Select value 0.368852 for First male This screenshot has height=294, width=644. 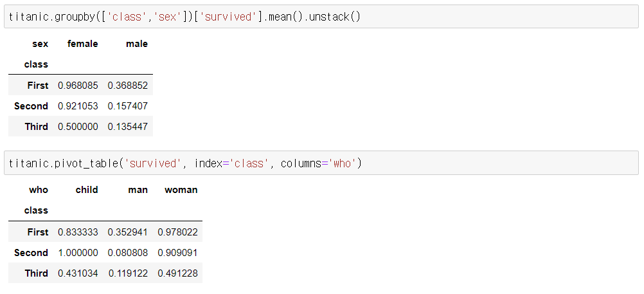[128, 86]
